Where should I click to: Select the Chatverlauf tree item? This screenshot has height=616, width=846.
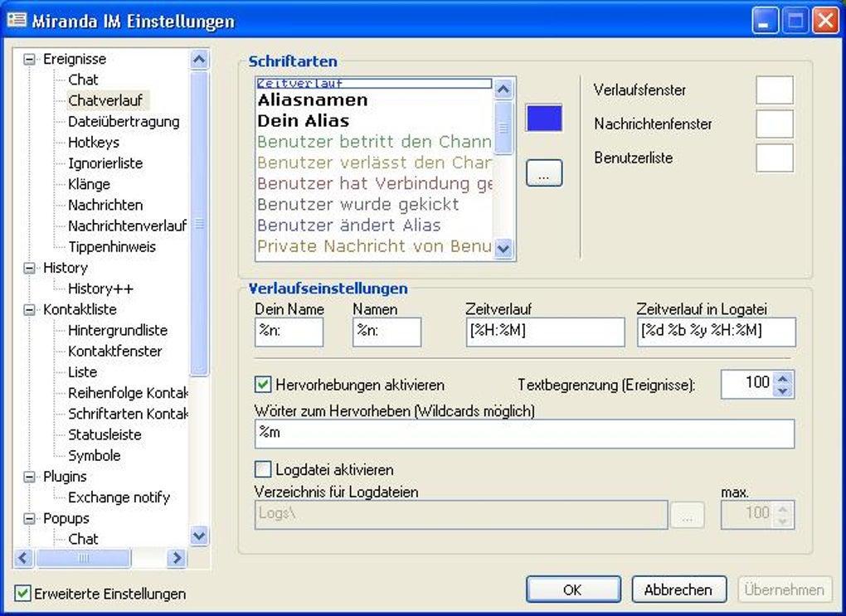click(x=106, y=100)
